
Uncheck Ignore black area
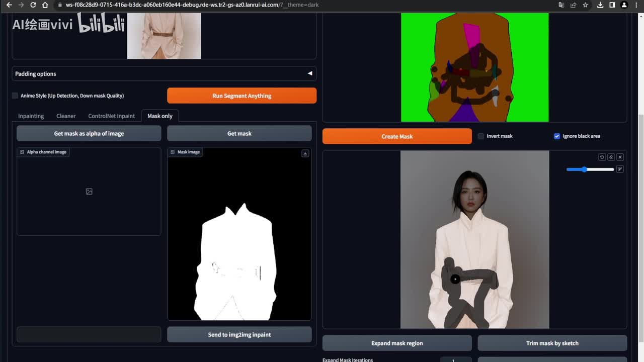pyautogui.click(x=557, y=136)
